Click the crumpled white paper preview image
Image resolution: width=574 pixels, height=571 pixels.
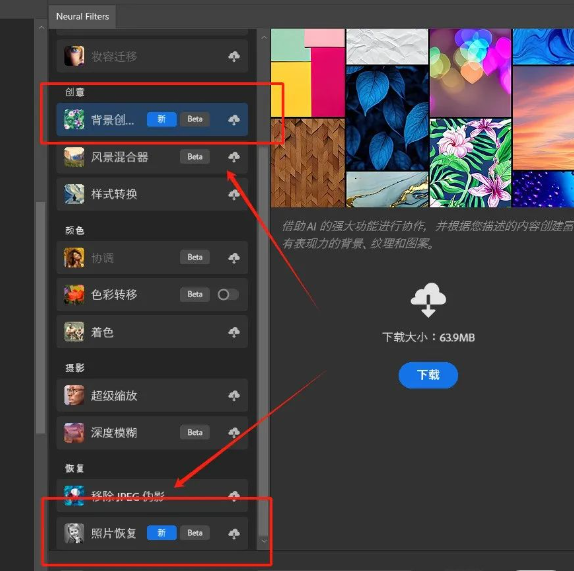point(387,46)
